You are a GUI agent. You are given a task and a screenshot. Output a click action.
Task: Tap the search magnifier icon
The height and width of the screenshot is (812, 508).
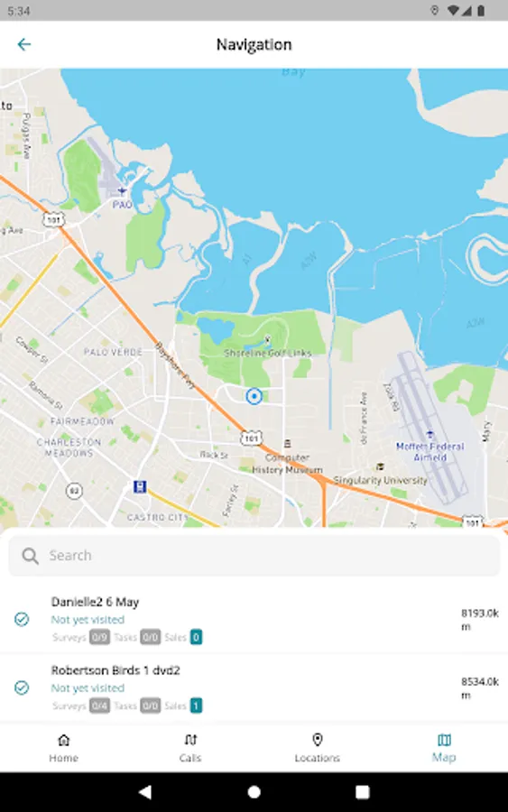[30, 556]
